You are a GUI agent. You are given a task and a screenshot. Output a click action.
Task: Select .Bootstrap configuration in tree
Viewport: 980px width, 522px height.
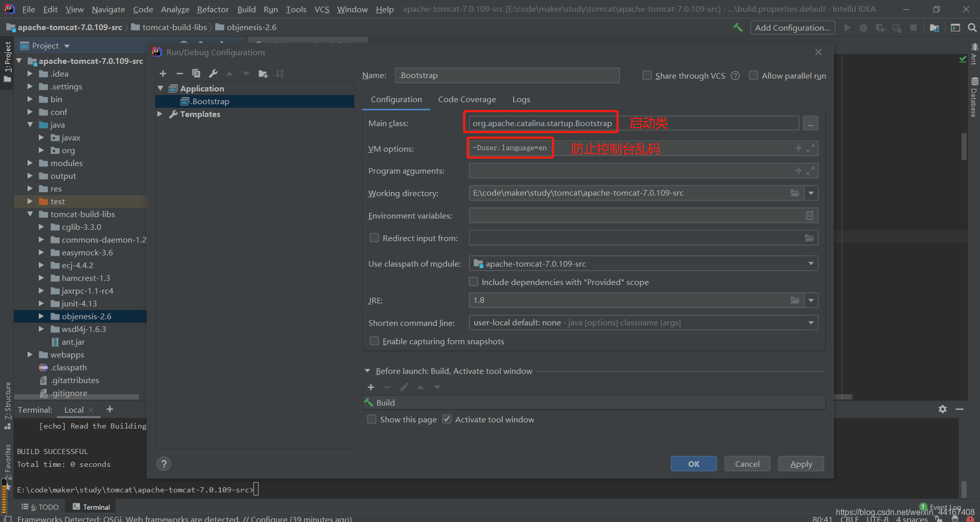[x=254, y=101]
